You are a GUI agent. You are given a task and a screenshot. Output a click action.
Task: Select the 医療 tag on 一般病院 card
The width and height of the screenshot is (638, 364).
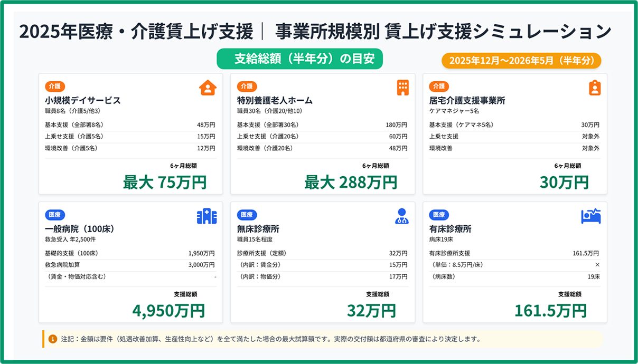[54, 215]
